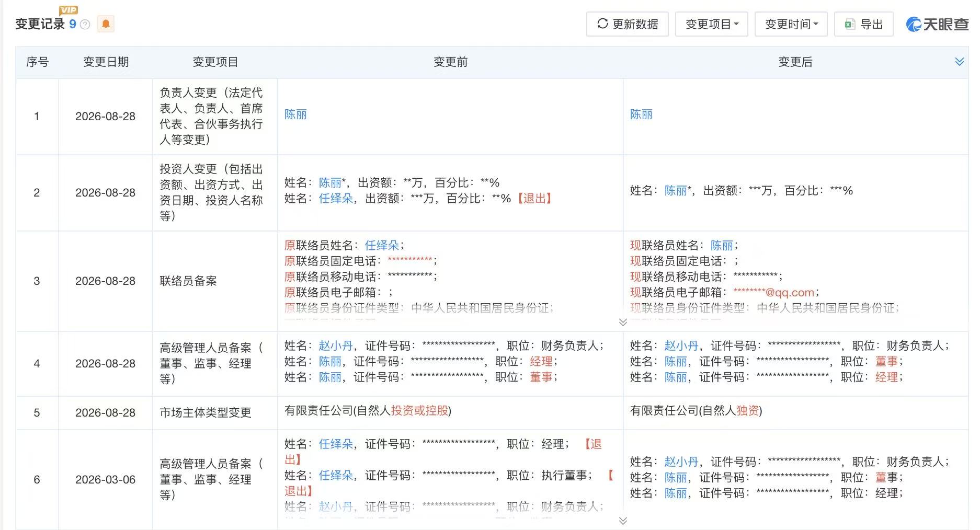The width and height of the screenshot is (980, 530).
Task: Click the 变更日期 column header
Action: [x=106, y=62]
